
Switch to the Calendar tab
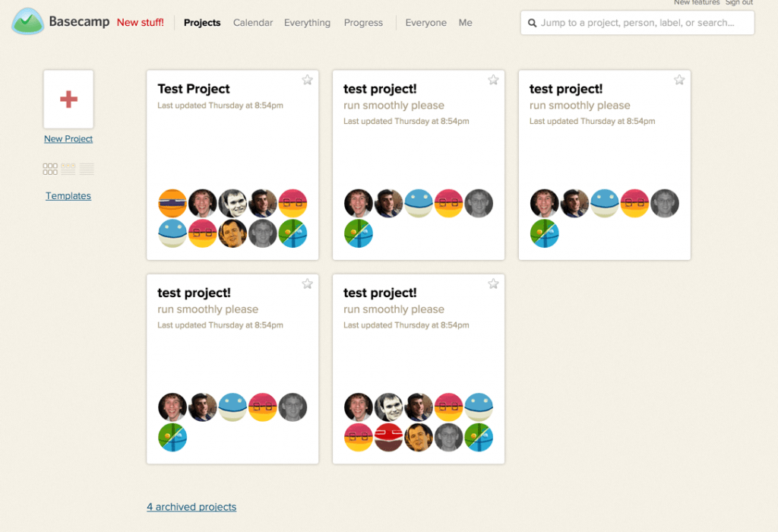click(253, 23)
